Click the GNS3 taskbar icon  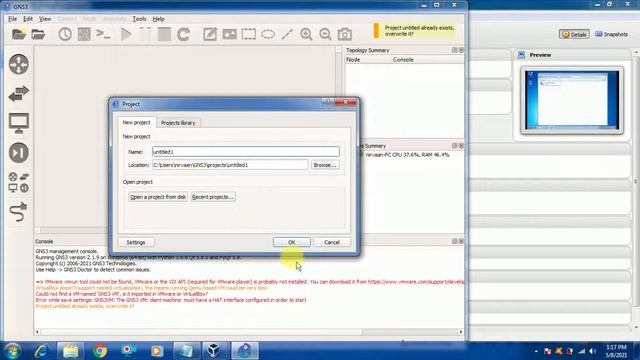(245, 351)
